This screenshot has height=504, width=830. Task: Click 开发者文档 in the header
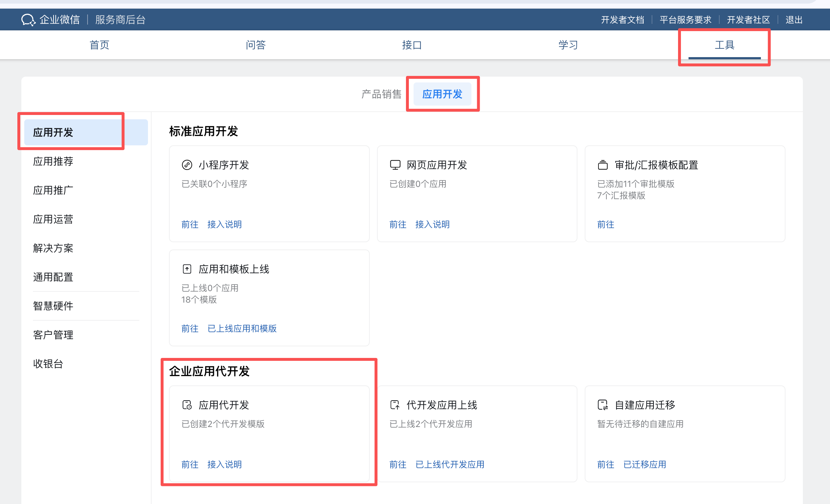click(x=622, y=20)
